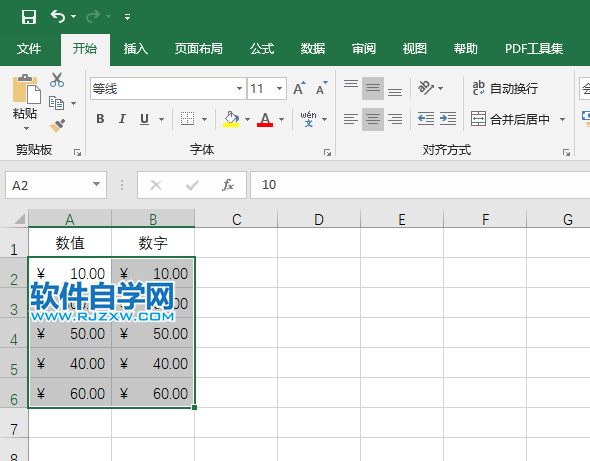The image size is (590, 461).
Task: Expand 合并后居中 dropdown arrow
Action: pos(563,120)
